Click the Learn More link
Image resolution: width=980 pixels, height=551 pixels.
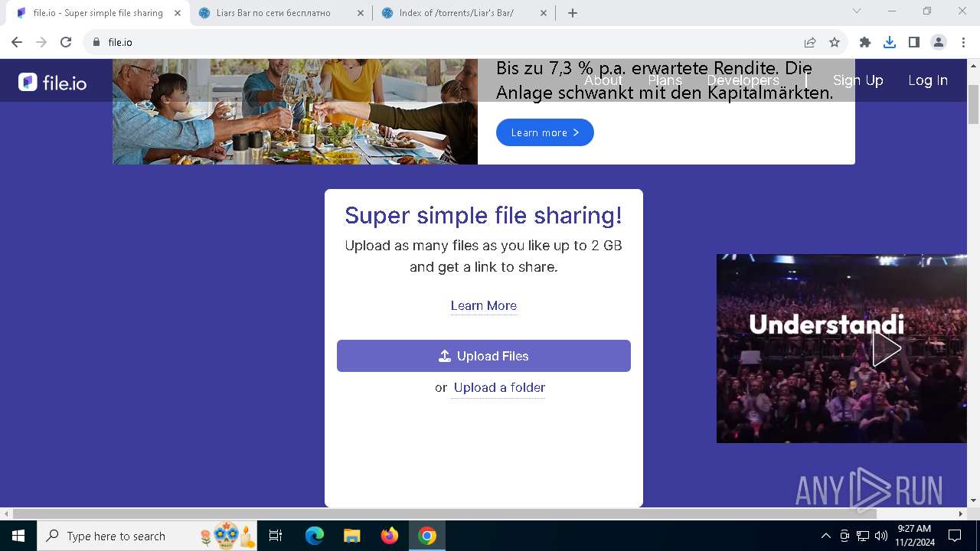click(484, 305)
